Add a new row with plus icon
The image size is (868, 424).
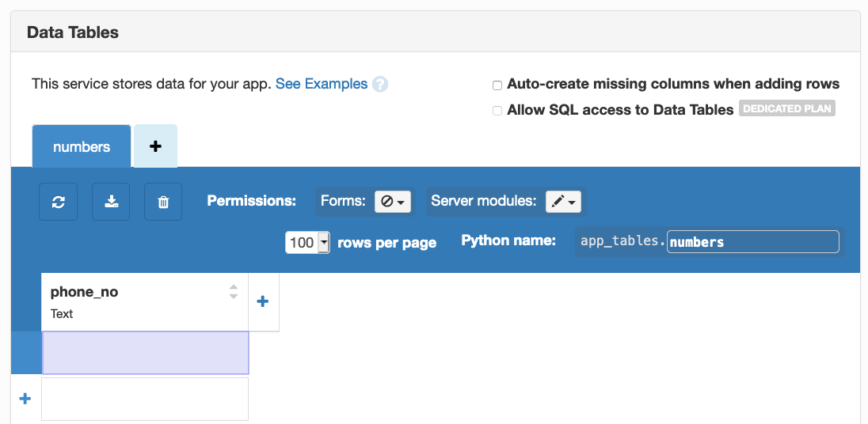tap(25, 399)
